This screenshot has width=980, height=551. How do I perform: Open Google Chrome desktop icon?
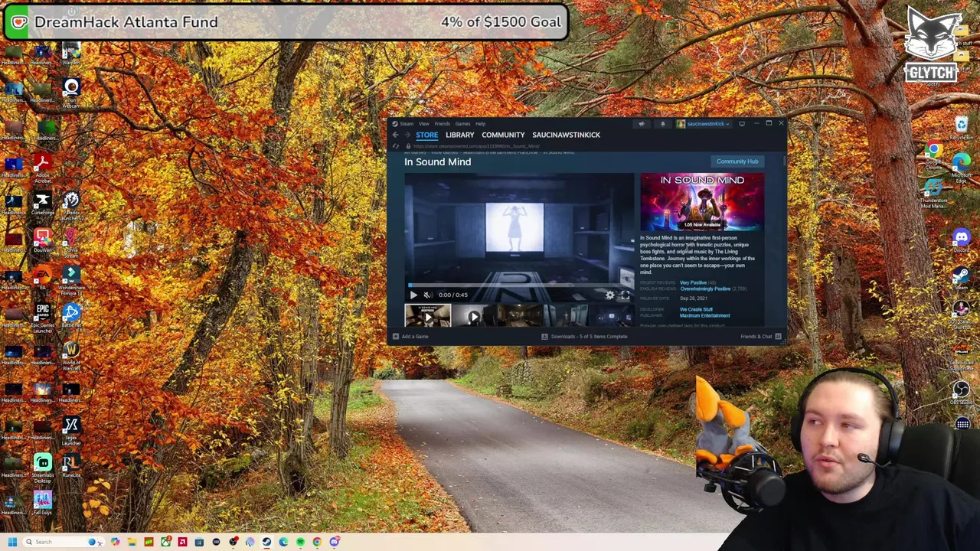[933, 153]
